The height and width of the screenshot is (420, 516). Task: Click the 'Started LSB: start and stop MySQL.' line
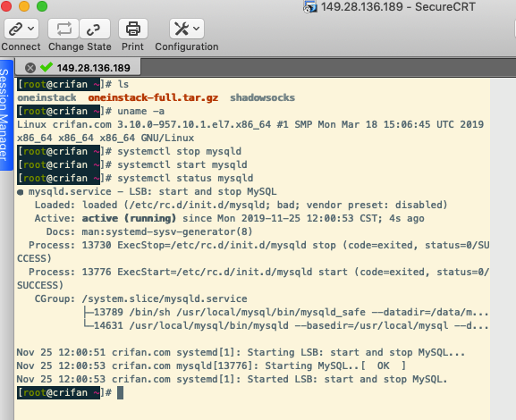point(232,379)
